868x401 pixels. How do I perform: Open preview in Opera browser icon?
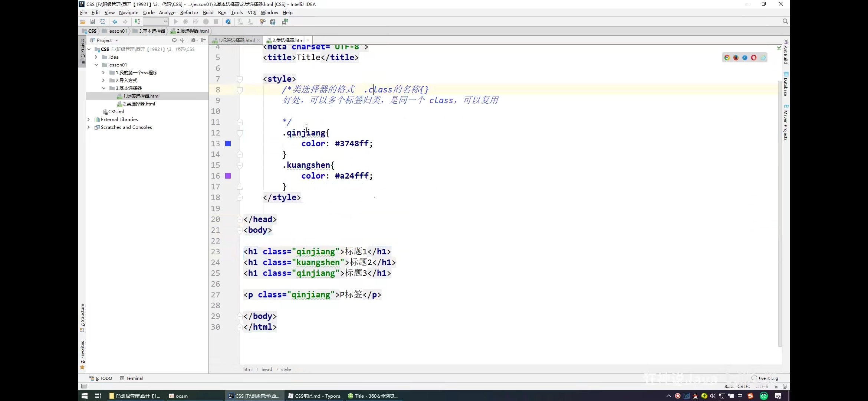(x=753, y=58)
